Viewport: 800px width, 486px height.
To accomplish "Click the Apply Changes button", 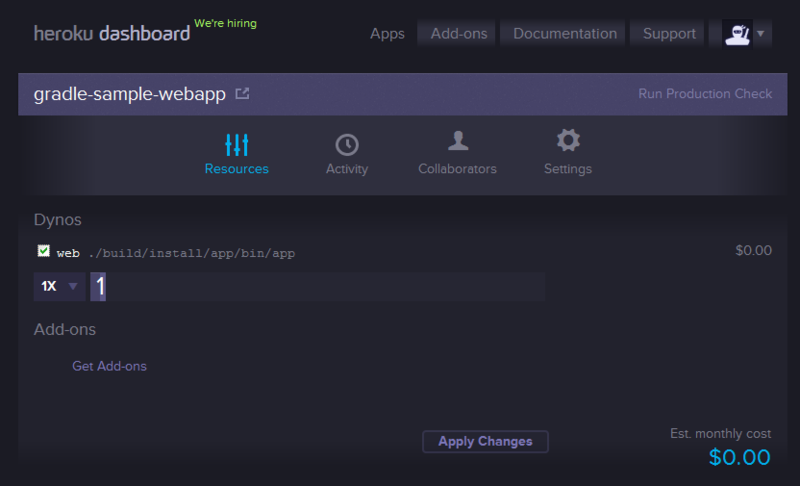I will pyautogui.click(x=485, y=442).
